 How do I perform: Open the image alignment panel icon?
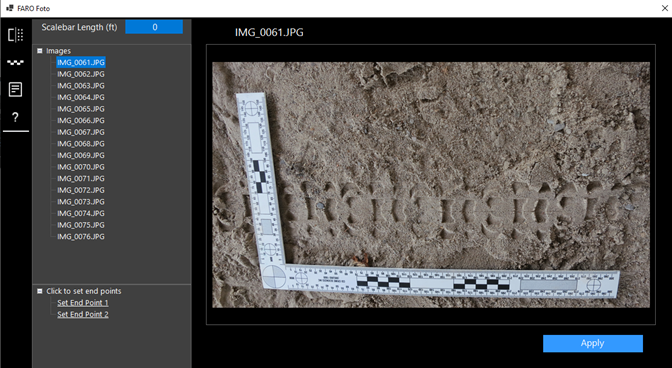15,35
